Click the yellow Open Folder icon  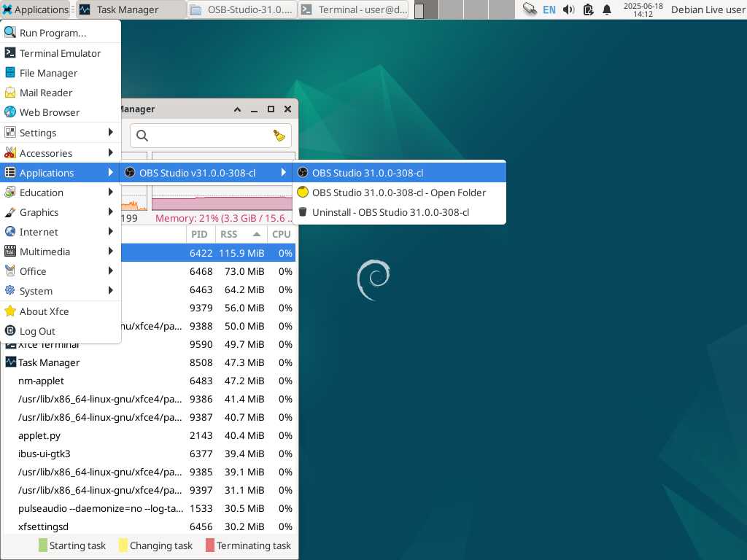pos(303,192)
